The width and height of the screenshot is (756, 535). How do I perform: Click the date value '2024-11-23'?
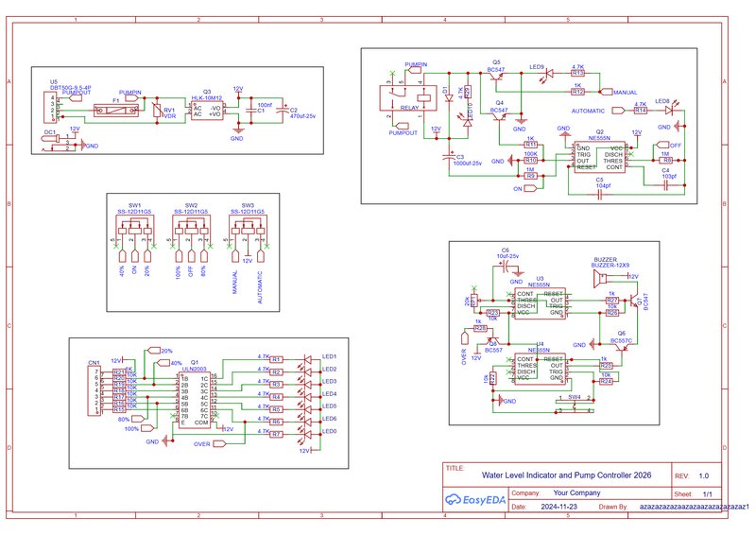[558, 507]
